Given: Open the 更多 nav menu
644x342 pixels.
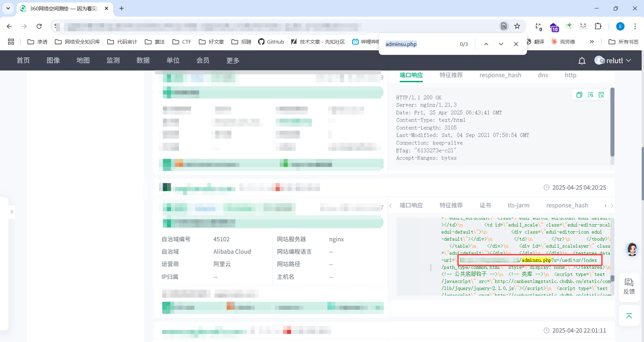Looking at the screenshot, I should click(x=233, y=60).
